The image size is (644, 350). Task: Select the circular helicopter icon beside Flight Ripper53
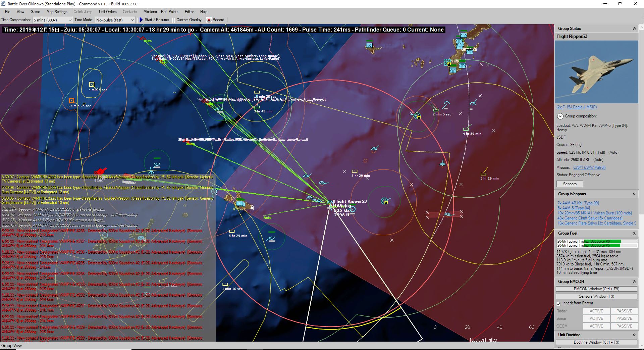352,209
